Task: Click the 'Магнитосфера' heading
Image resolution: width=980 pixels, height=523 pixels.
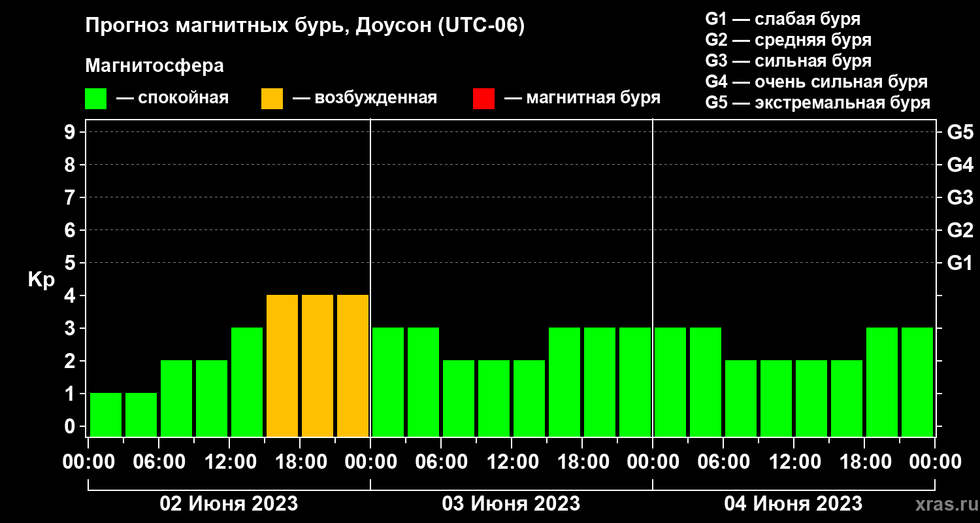Action: [155, 66]
